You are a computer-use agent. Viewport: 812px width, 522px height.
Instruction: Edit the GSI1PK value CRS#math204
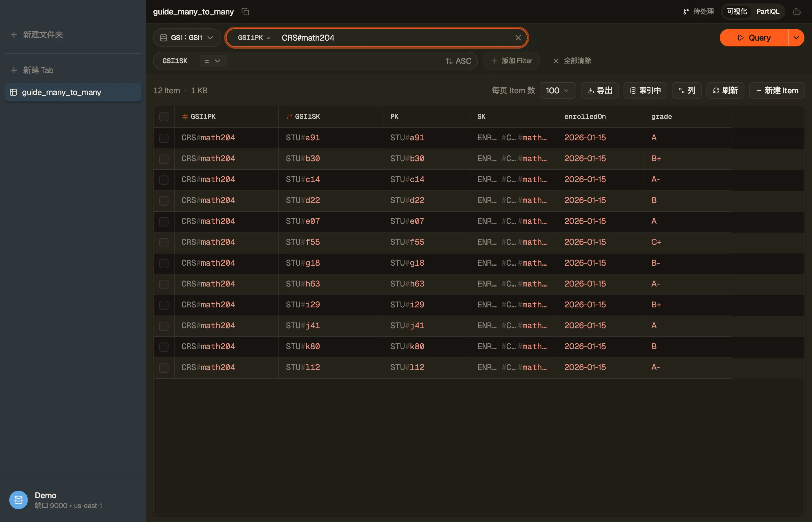[x=395, y=38]
